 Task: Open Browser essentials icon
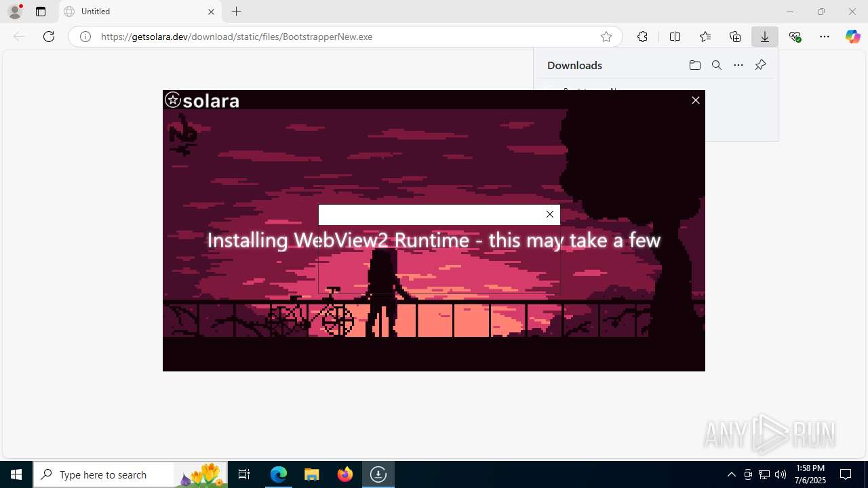tap(795, 37)
